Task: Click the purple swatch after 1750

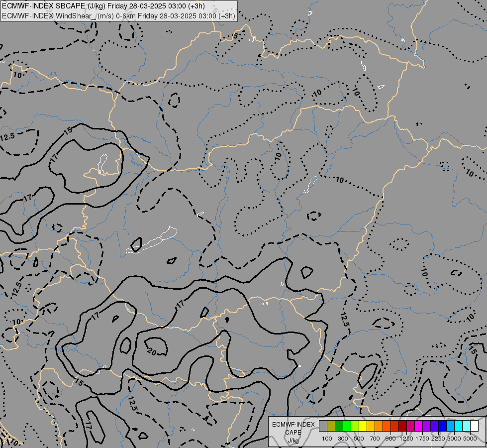Action: click(x=427, y=426)
